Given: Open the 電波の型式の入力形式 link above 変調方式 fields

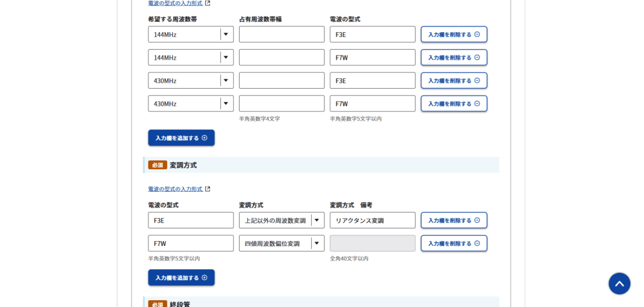Looking at the screenshot, I should pos(175,189).
